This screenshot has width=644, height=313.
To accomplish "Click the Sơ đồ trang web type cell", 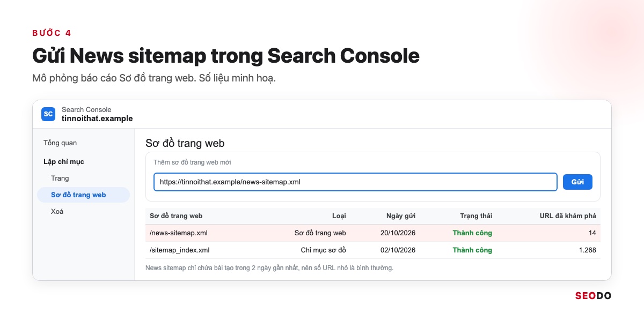I will 320,233.
